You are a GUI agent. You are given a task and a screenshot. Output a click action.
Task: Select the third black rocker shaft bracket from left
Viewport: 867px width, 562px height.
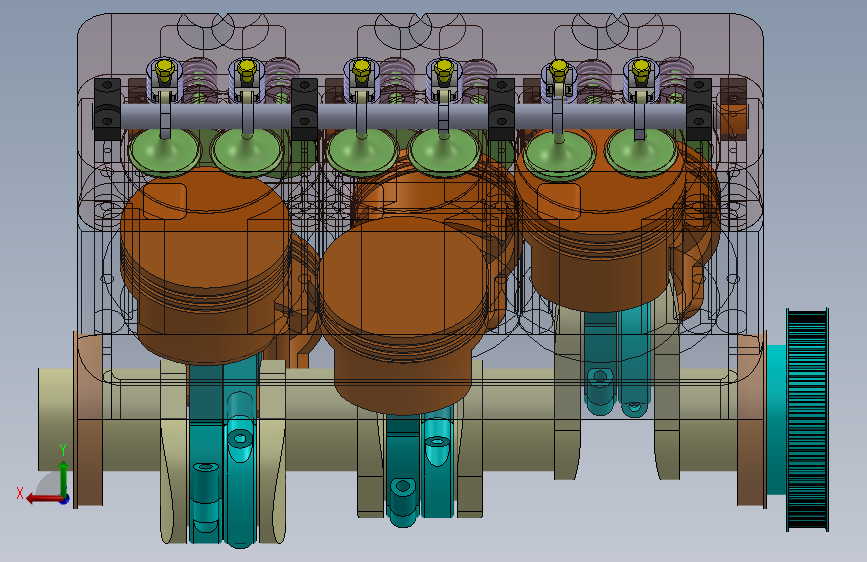point(502,109)
